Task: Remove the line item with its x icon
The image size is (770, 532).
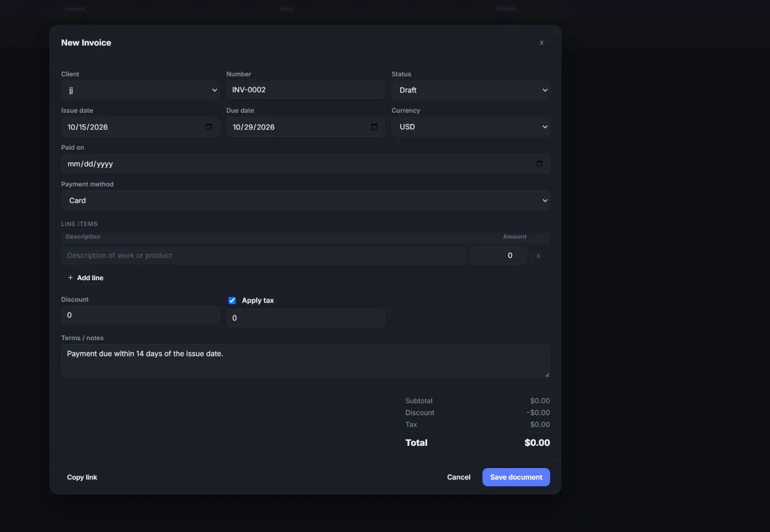Action: tap(538, 256)
